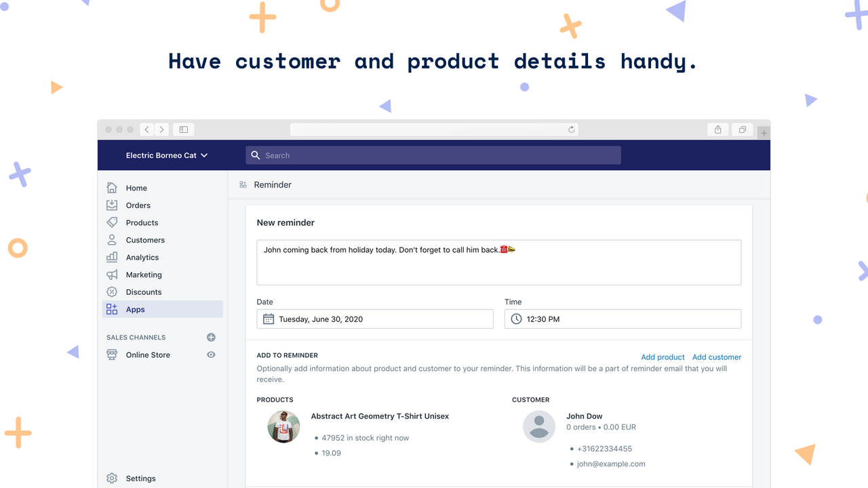Viewport: 868px width, 488px height.
Task: Select the Marketing megaphone icon
Action: (111, 274)
